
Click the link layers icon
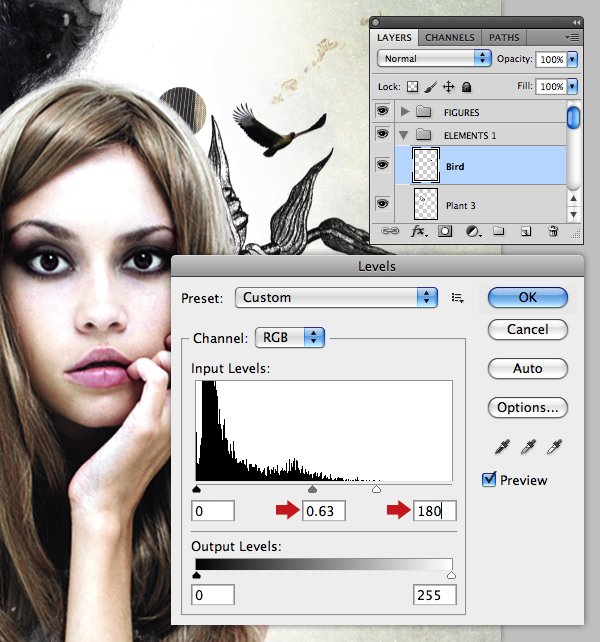pyautogui.click(x=389, y=231)
